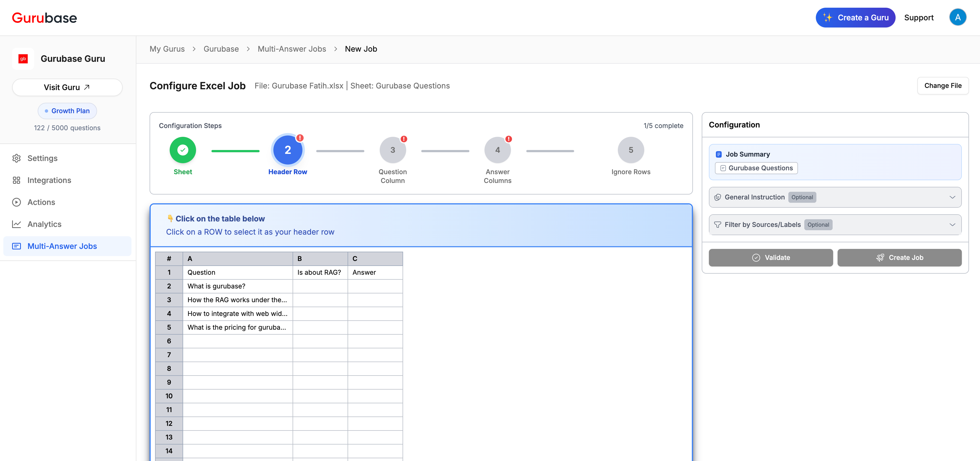The width and height of the screenshot is (980, 461).
Task: Select step 2 Header Row circle
Action: pos(288,150)
